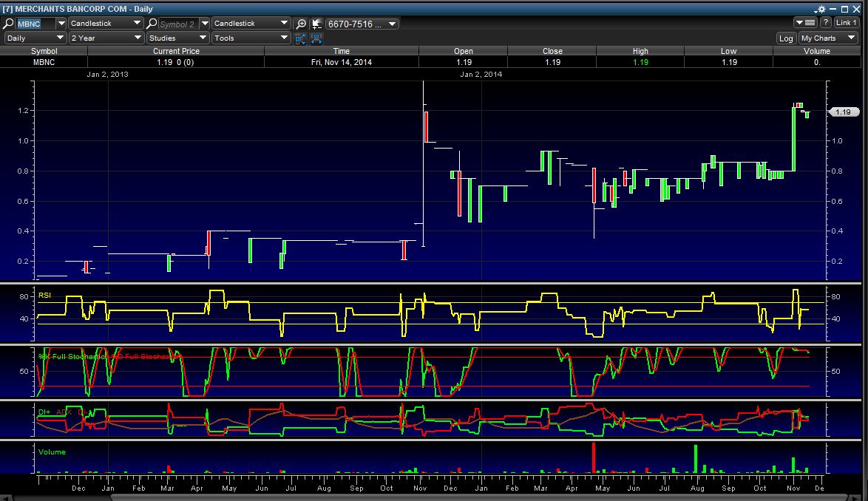
Task: Expand the 2 Year range dropdown
Action: coord(106,38)
